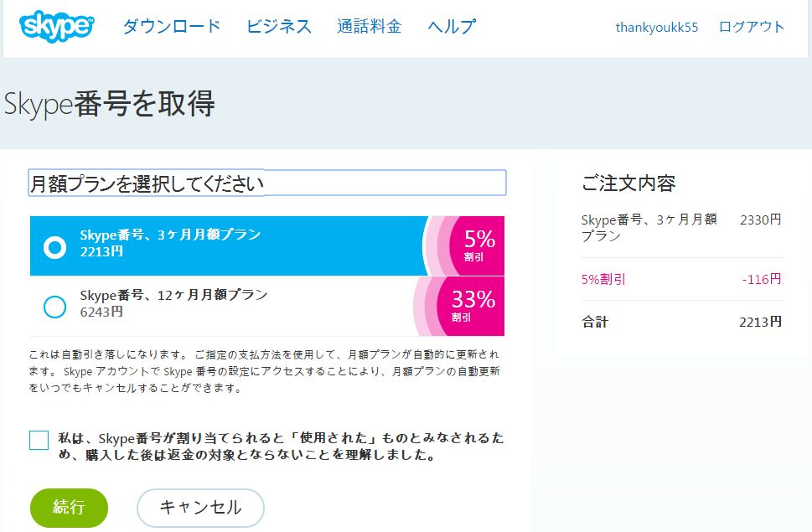Screen dimensions: 812x532
Task: Open the ダウンロード menu
Action: (172, 27)
